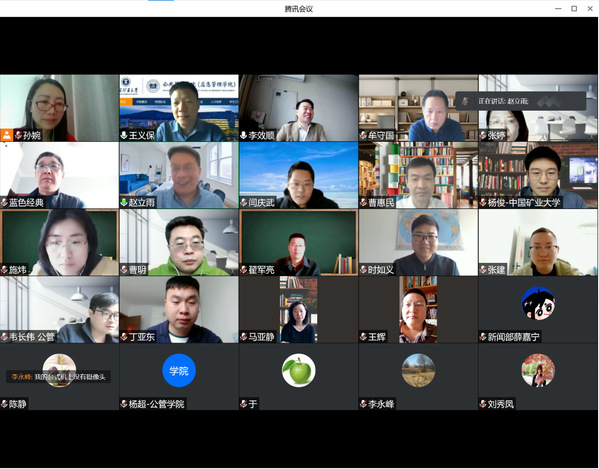Image resolution: width=599 pixels, height=469 pixels.
Task: Open 时如义's video tile
Action: click(418, 242)
